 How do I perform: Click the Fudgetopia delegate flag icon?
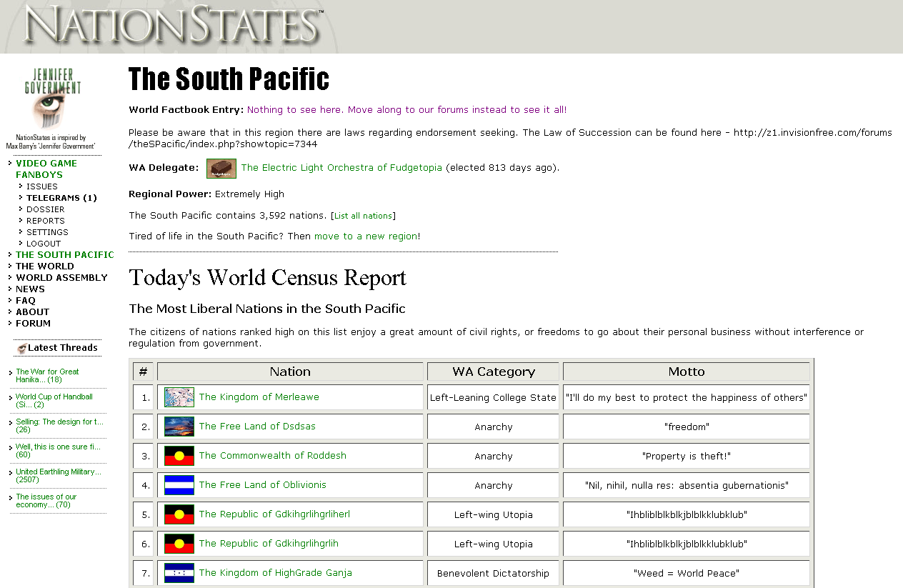click(x=221, y=169)
